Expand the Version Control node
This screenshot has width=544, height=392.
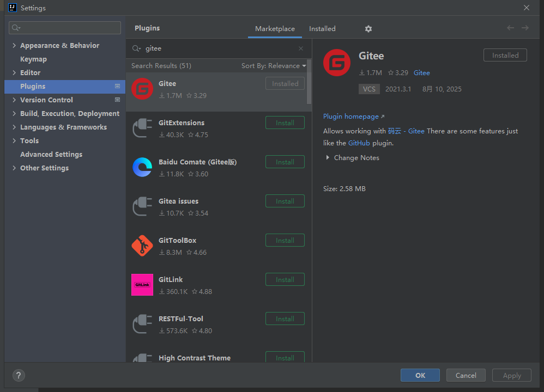tap(14, 100)
